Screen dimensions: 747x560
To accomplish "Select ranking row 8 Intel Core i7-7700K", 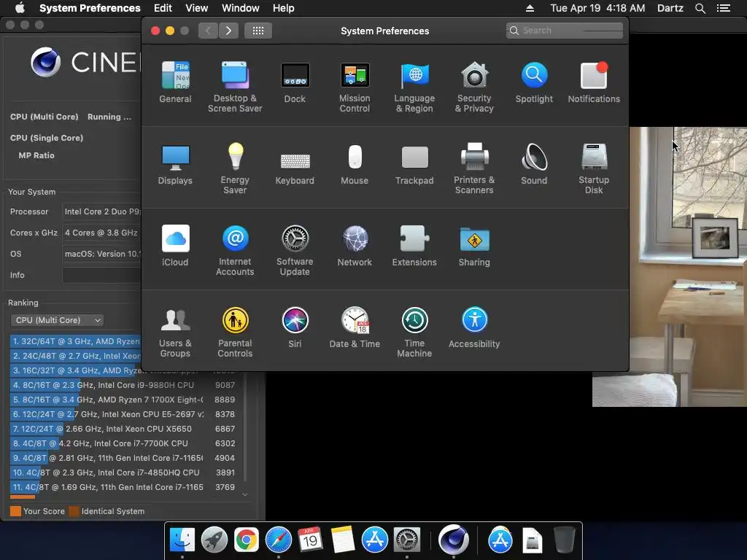I will 123,443.
